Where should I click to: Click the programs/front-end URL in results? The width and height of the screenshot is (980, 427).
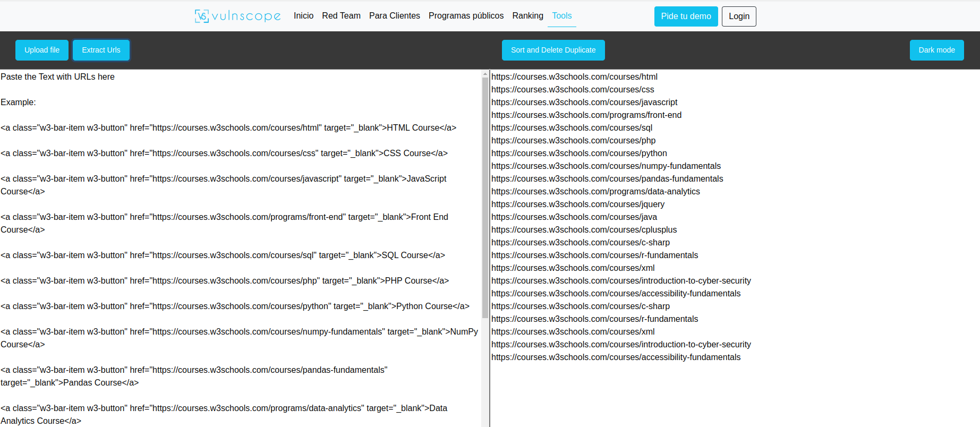tap(586, 115)
